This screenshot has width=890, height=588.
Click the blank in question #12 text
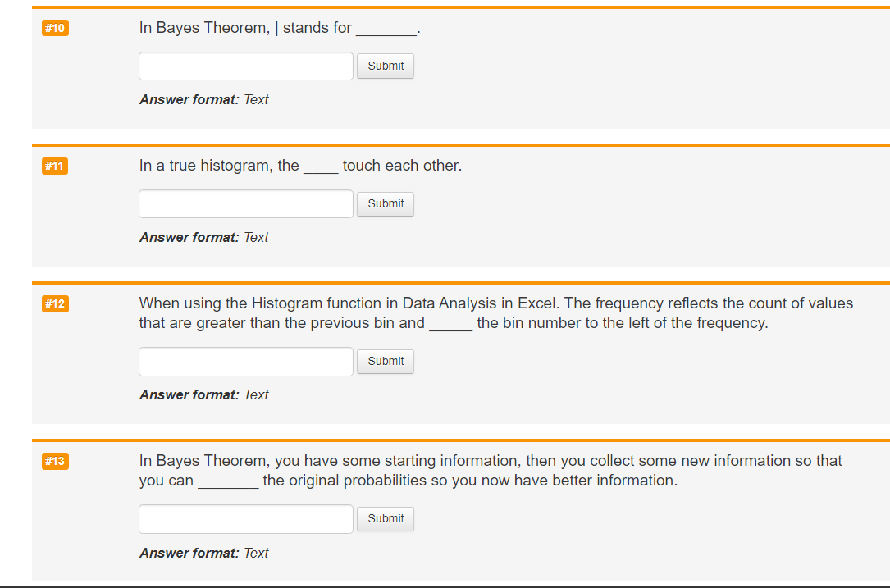(x=450, y=322)
